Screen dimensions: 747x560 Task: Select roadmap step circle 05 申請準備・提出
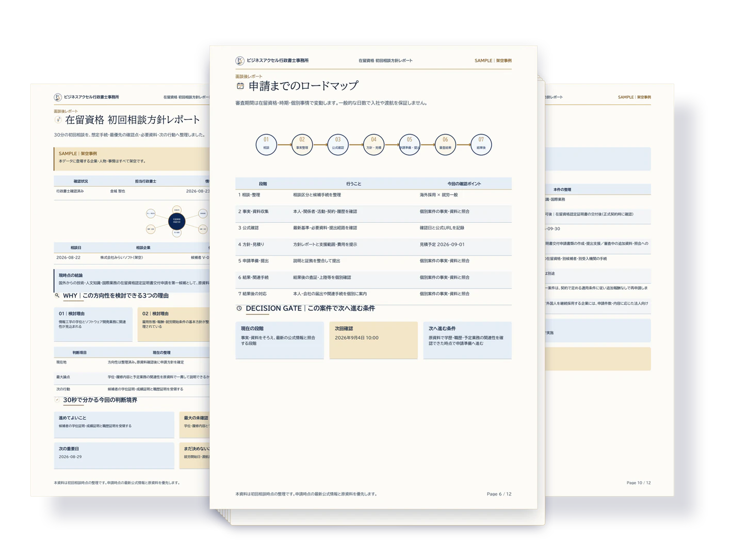[410, 144]
